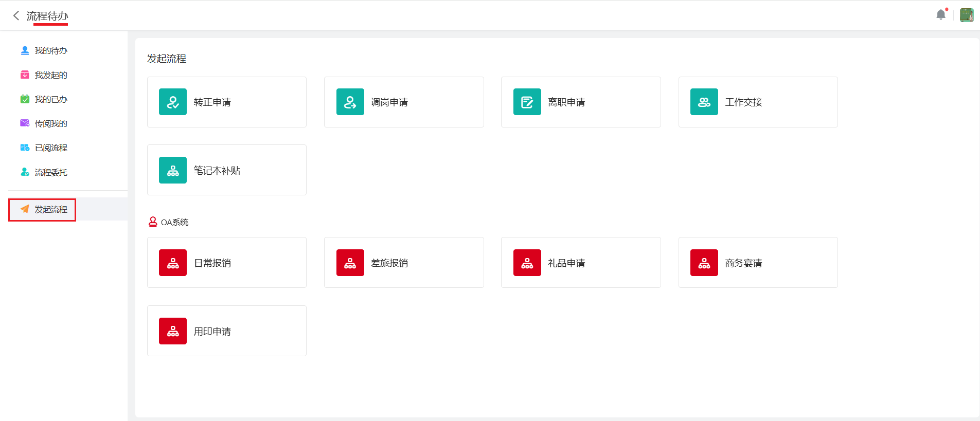Open 流程委托 sidebar item

50,172
